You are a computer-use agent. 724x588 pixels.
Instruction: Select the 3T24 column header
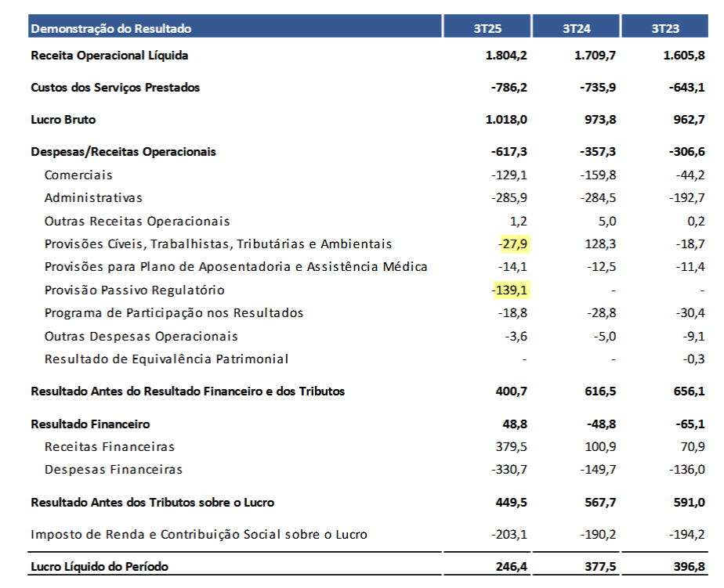(576, 29)
